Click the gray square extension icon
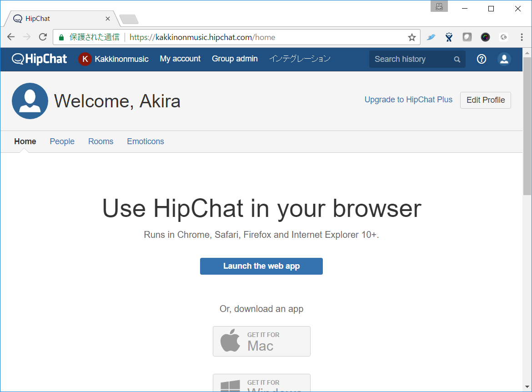This screenshot has height=392, width=532. pyautogui.click(x=467, y=37)
